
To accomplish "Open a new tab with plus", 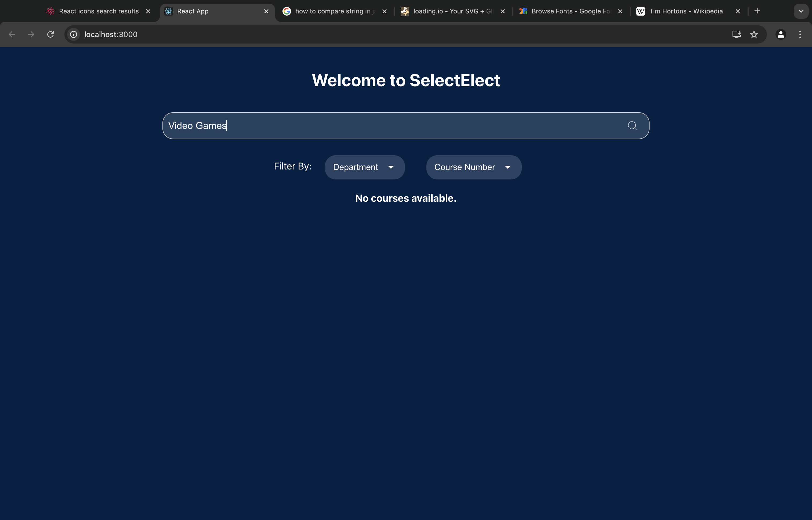I will click(x=757, y=11).
